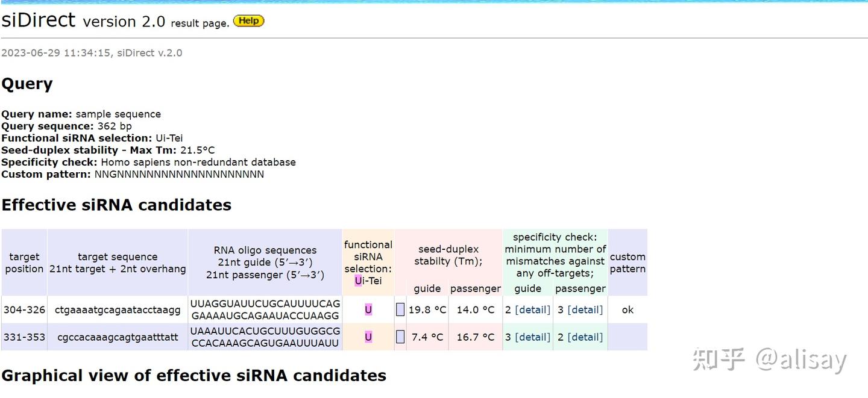The width and height of the screenshot is (868, 398).
Task: Click the Graphical view of candidates heading
Action: (x=194, y=376)
